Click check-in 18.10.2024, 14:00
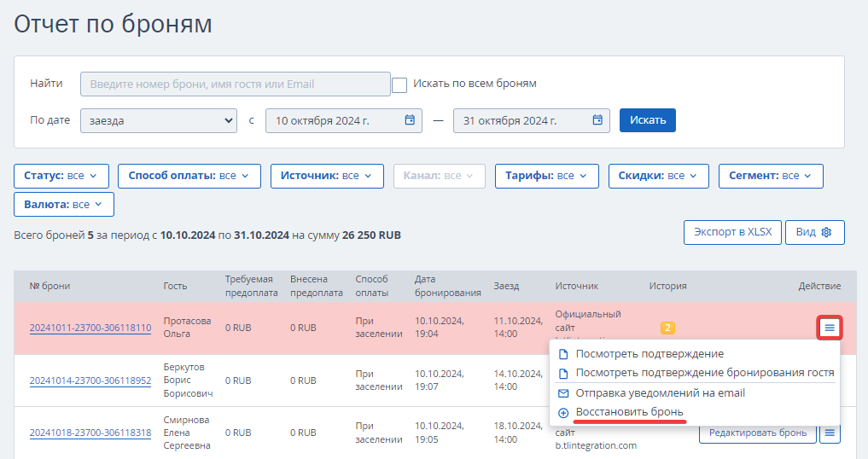Screen dimensions: 868x459 [x=518, y=433]
